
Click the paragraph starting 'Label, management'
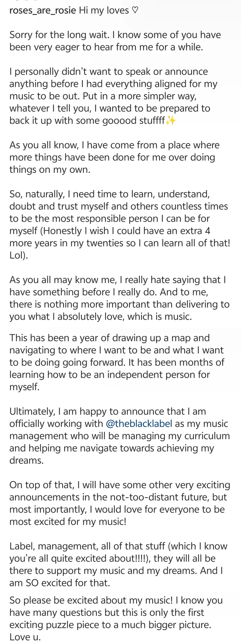[118, 564]
